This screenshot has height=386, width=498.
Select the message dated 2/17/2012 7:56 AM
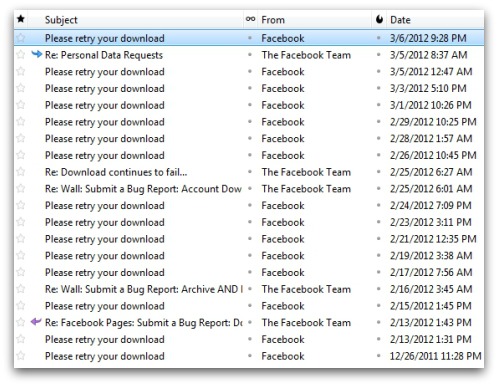click(x=249, y=272)
